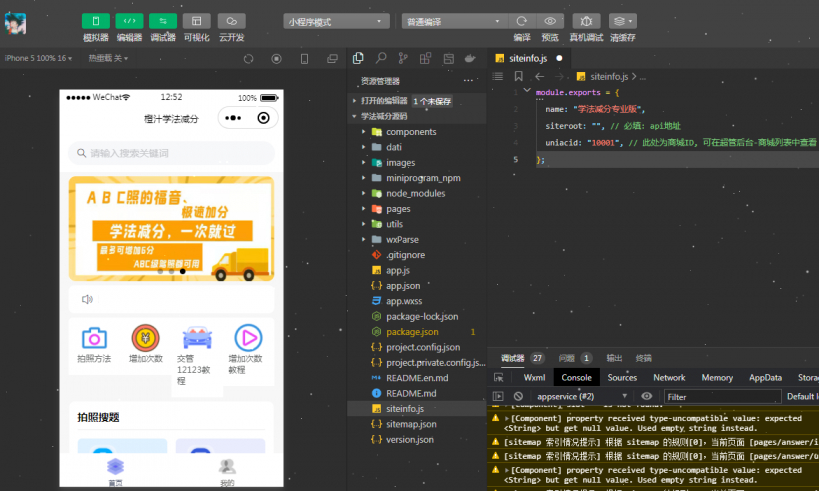This screenshot has height=491, width=819.
Task: Toggle the 调试器 debugger panel button
Action: coord(162,21)
